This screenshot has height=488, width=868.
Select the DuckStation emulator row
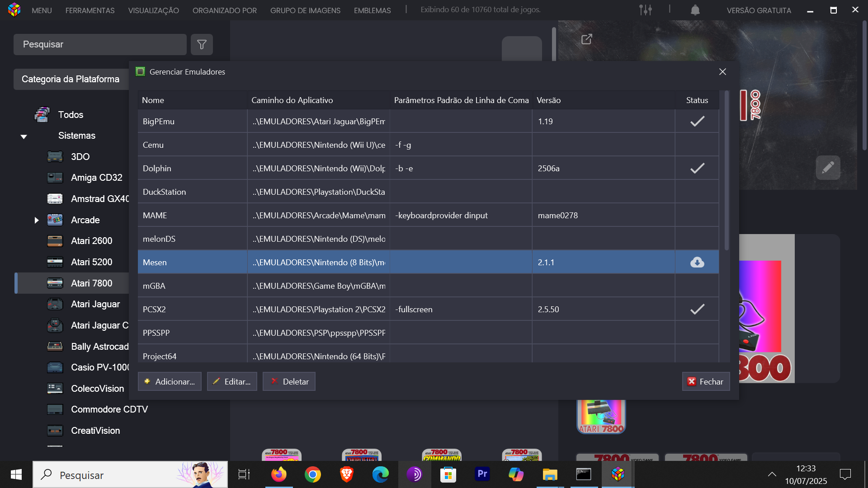428,192
